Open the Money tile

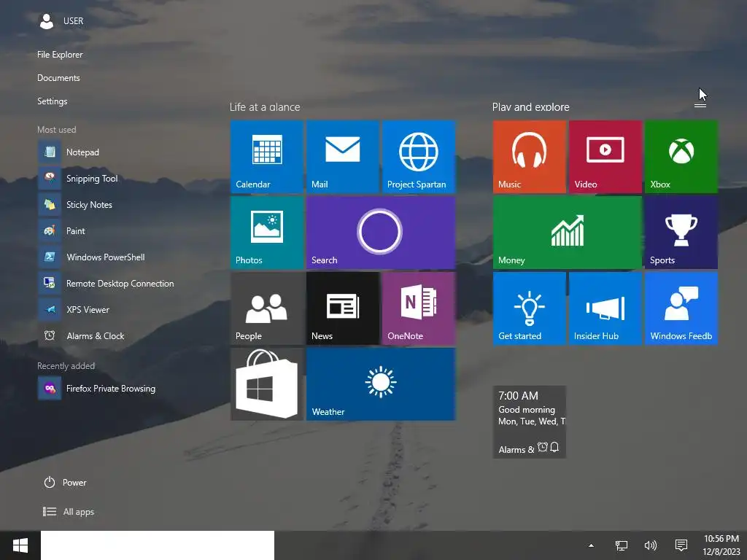click(568, 233)
